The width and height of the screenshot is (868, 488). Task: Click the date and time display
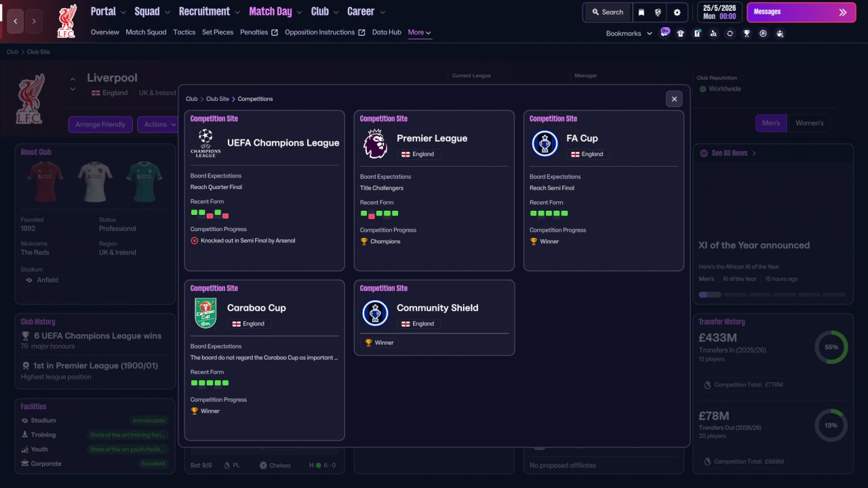[x=719, y=12]
